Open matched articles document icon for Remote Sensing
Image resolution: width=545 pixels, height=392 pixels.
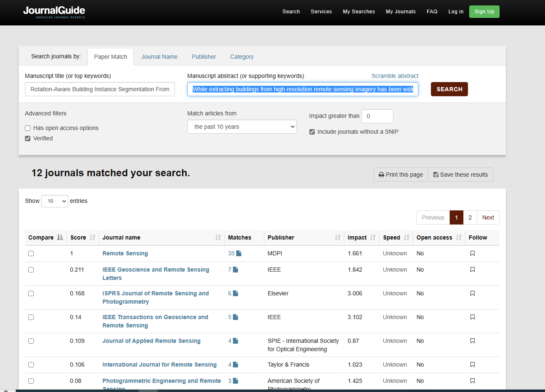(239, 253)
